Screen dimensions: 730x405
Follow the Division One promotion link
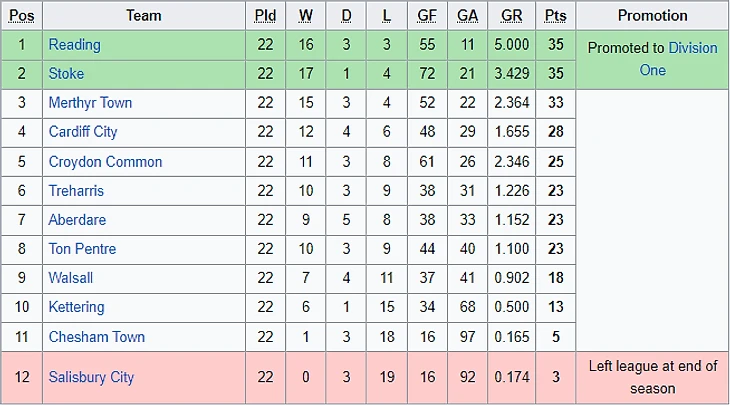click(x=692, y=48)
